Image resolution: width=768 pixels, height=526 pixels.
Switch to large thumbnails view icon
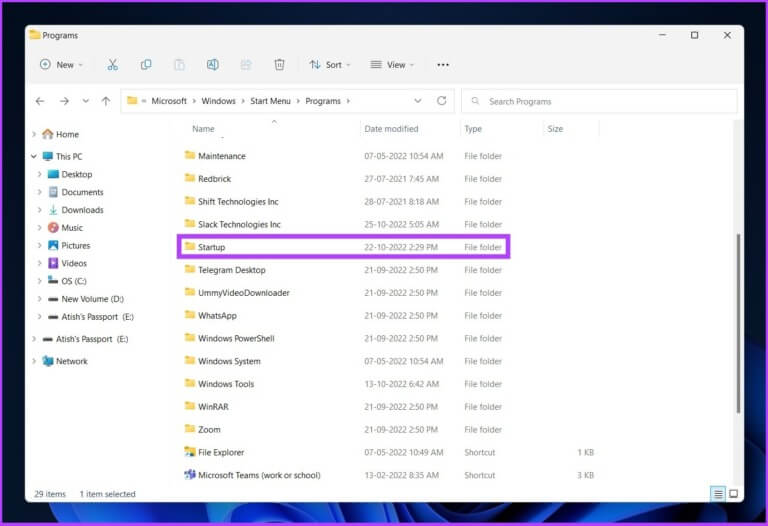(x=733, y=494)
